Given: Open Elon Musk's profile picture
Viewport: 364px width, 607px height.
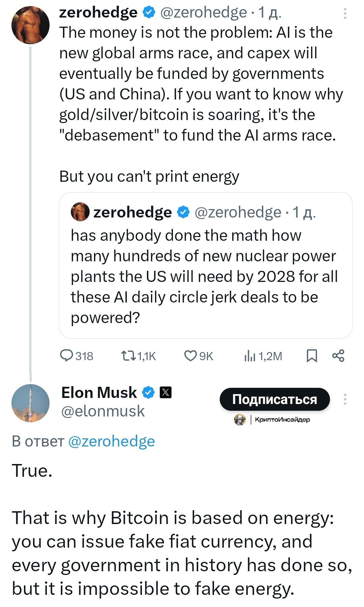Looking at the screenshot, I should pyautogui.click(x=30, y=403).
